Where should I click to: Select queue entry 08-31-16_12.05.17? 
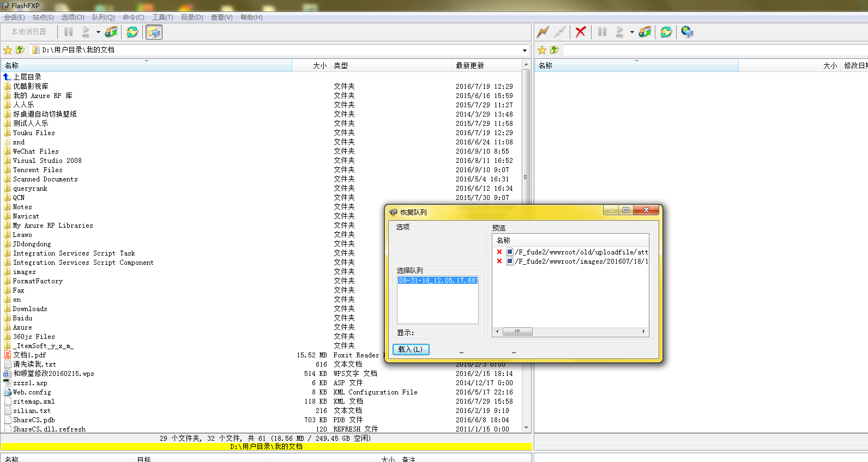point(438,281)
